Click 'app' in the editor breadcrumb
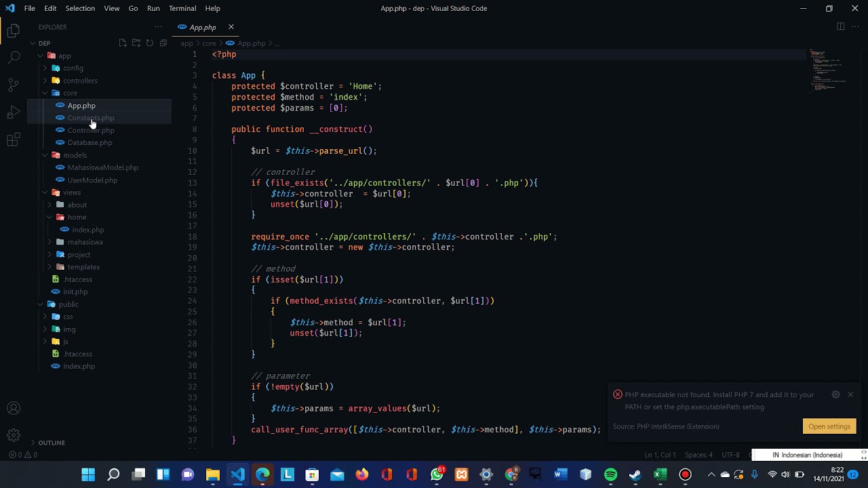The width and height of the screenshot is (868, 488). tap(186, 43)
